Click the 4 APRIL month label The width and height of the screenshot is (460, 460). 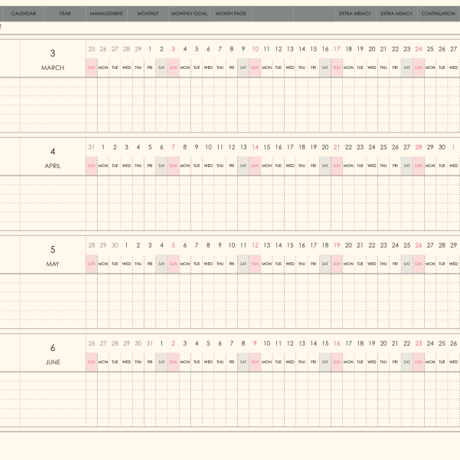pos(53,158)
